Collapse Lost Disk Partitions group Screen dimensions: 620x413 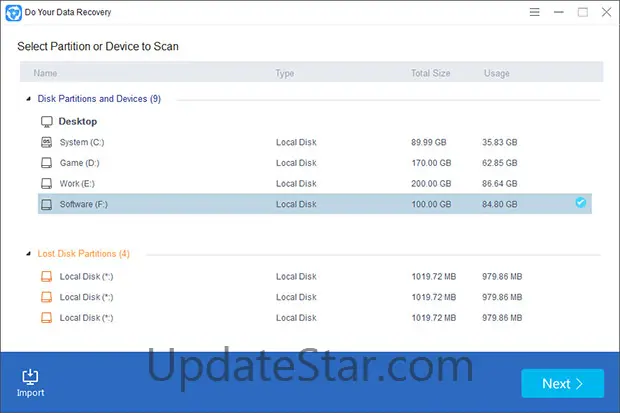28,254
